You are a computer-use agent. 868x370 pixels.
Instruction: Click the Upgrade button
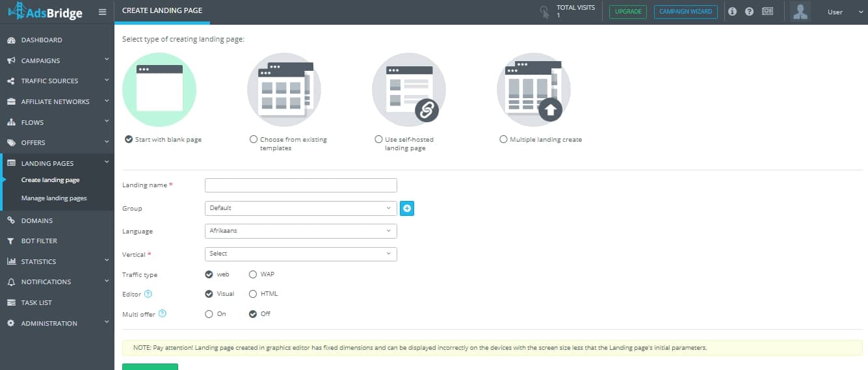[x=628, y=12]
